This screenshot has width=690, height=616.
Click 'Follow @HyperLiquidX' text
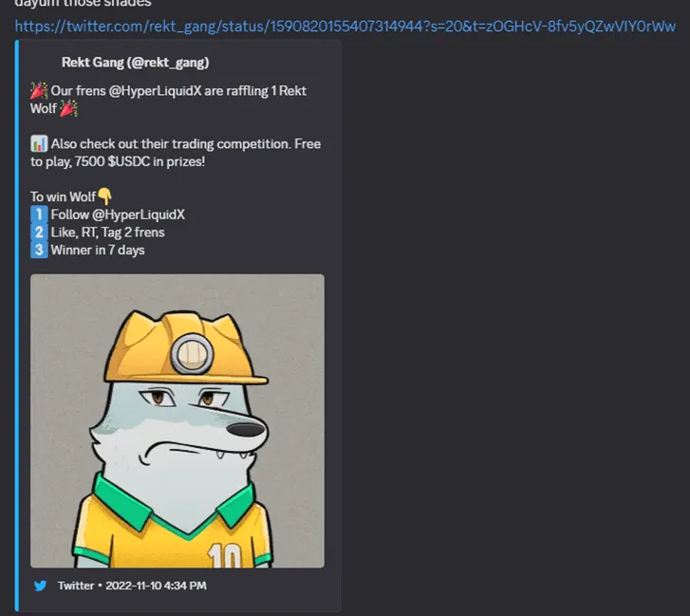pyautogui.click(x=118, y=215)
